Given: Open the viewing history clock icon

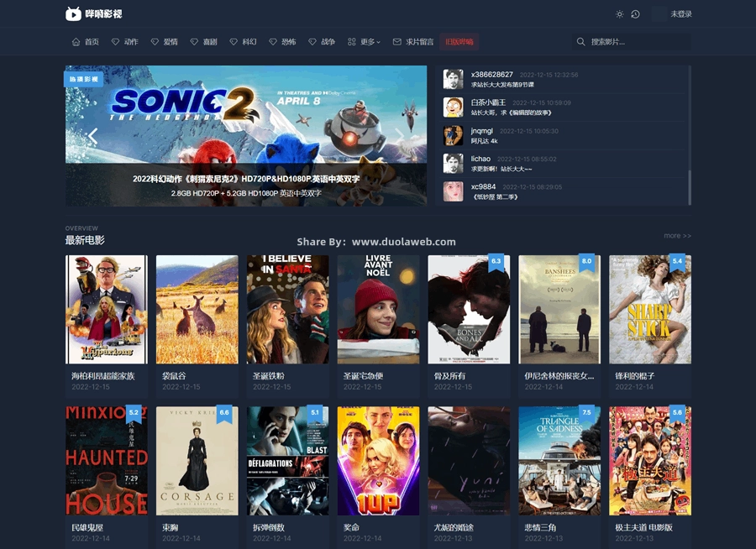Looking at the screenshot, I should [x=636, y=14].
